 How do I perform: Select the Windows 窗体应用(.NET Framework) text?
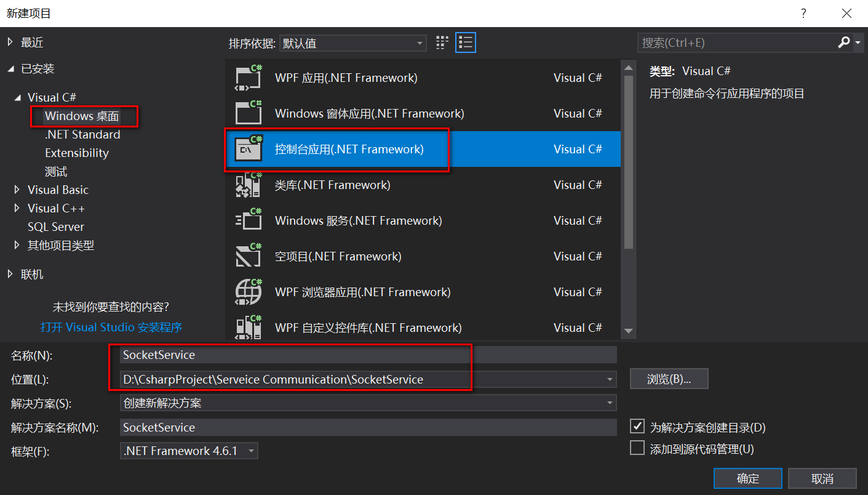(x=370, y=114)
